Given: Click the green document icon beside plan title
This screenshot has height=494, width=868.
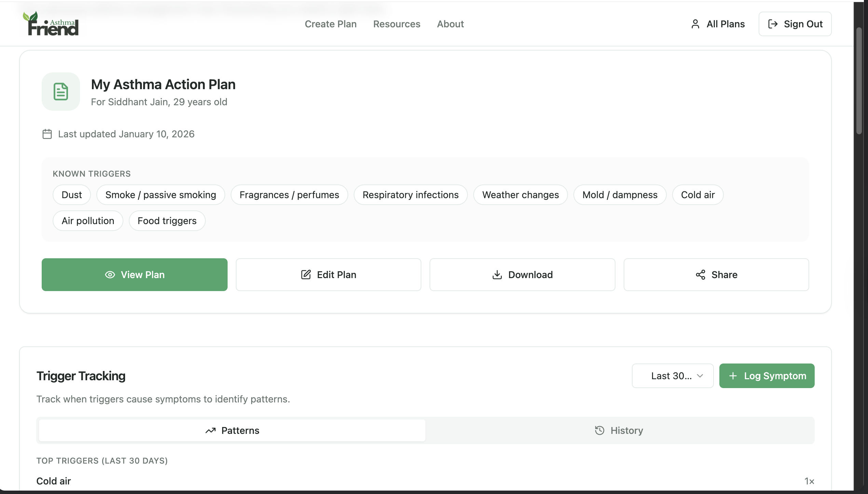Looking at the screenshot, I should pyautogui.click(x=61, y=92).
